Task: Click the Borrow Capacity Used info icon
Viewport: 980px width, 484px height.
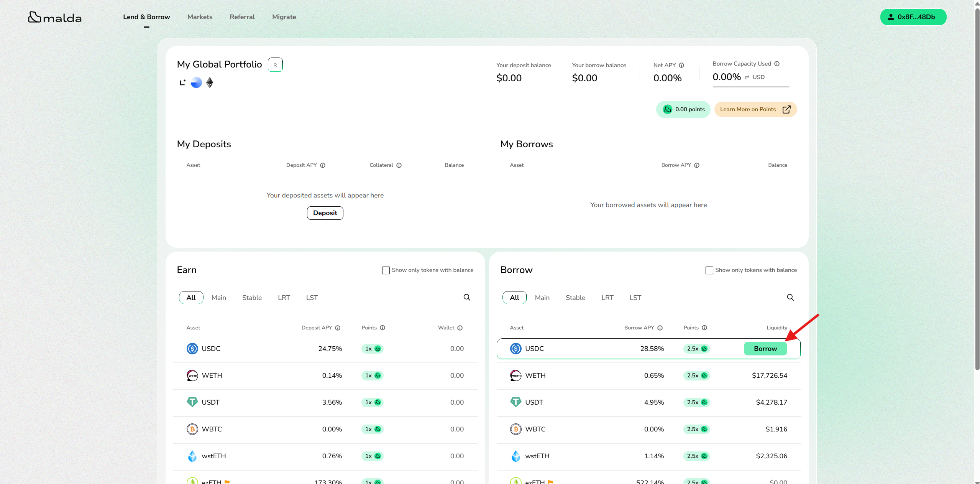Action: point(777,64)
